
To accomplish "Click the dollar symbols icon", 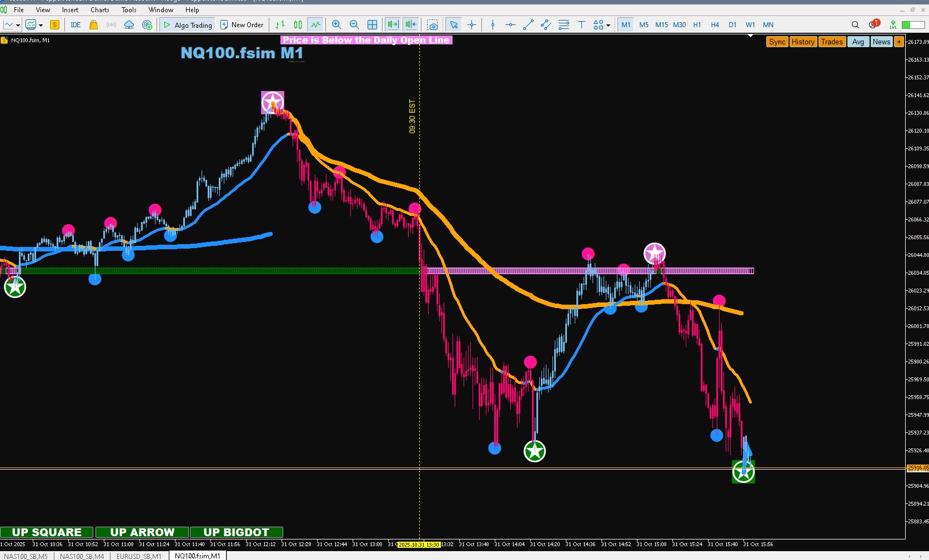I will tap(54, 25).
